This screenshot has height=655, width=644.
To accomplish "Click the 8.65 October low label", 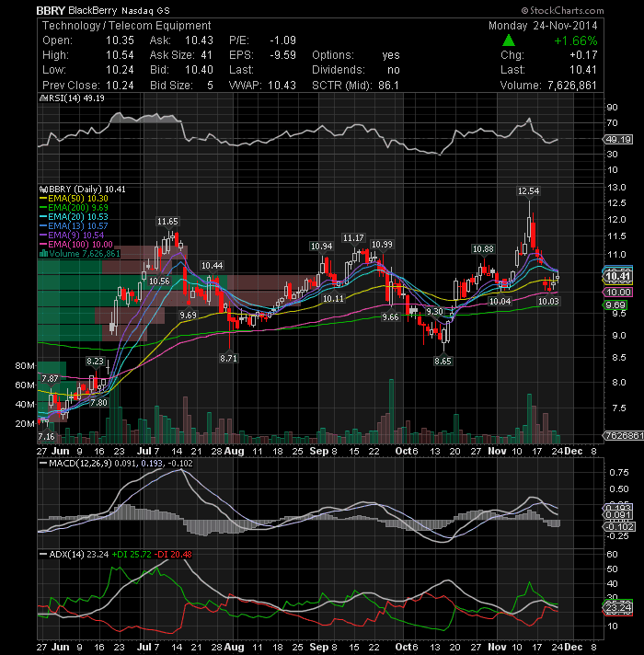I will 443,361.
